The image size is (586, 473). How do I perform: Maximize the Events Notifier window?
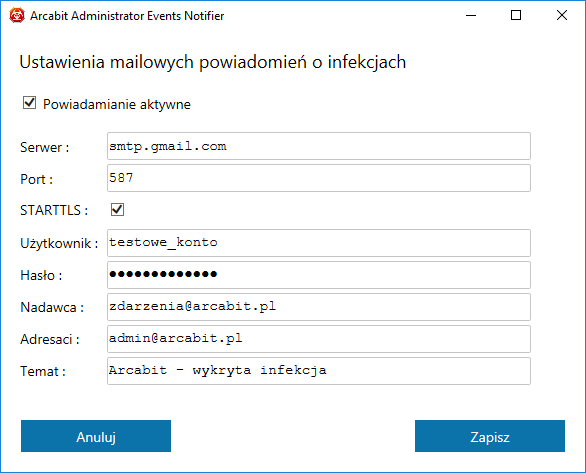click(x=516, y=15)
